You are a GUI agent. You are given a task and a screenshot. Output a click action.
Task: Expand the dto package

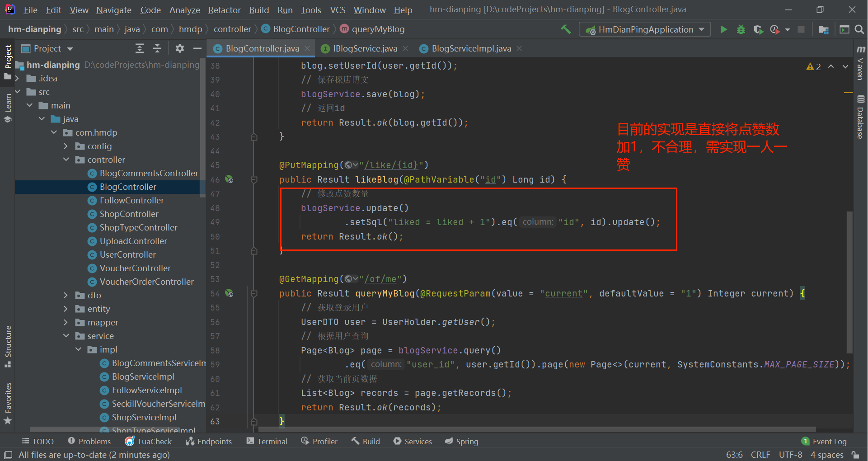point(66,295)
